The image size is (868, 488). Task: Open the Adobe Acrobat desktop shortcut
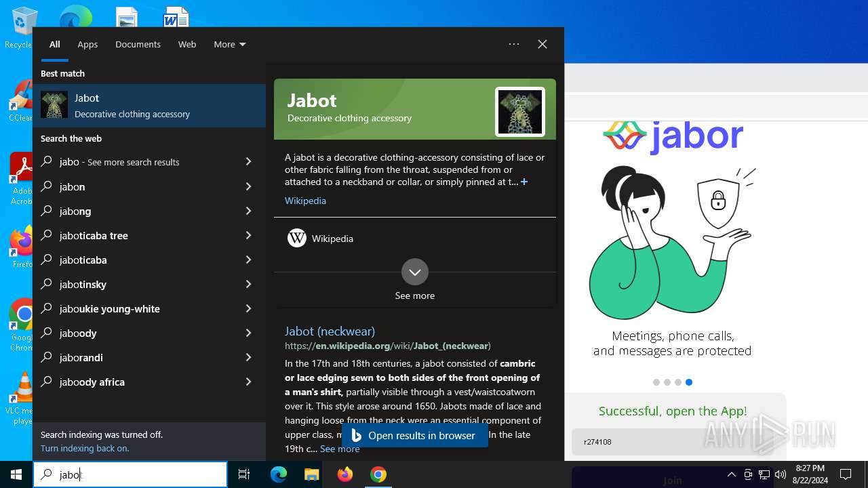tap(21, 178)
